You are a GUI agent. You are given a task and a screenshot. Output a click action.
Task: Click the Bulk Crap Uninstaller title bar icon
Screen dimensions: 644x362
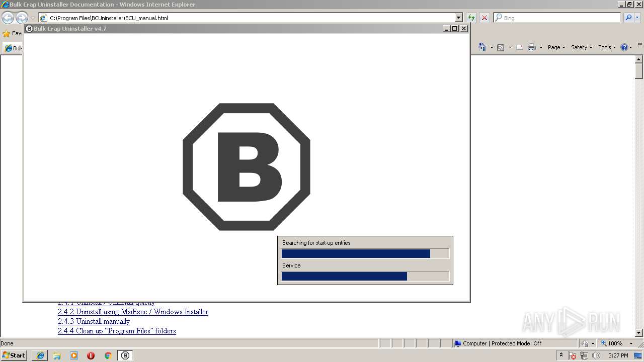[29, 29]
